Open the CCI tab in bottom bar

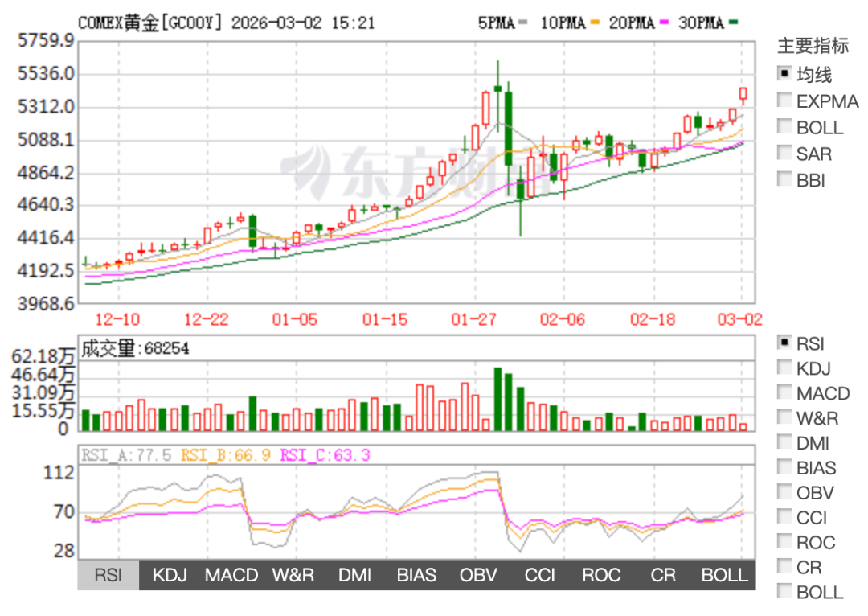(539, 575)
